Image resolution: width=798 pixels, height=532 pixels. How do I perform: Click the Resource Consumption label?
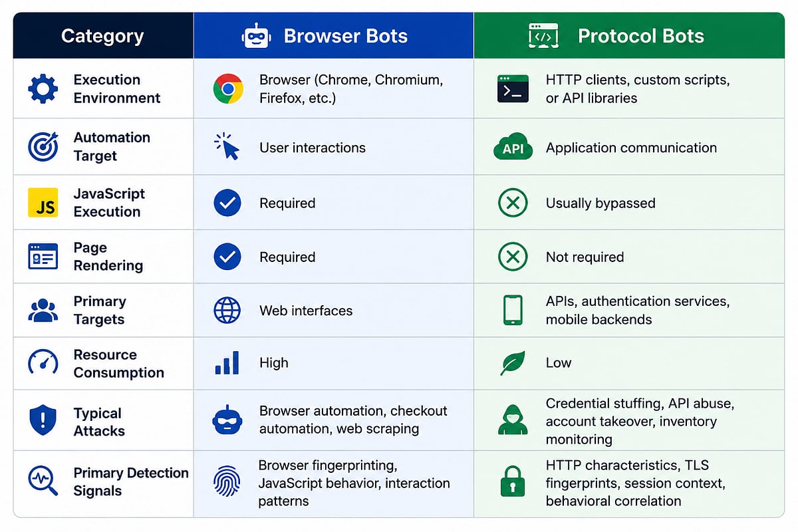[x=118, y=364]
